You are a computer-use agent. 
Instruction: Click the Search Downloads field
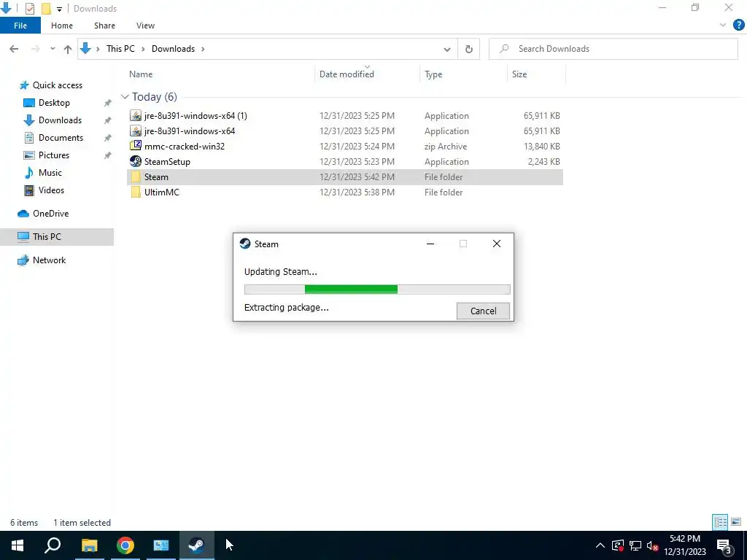tap(613, 49)
